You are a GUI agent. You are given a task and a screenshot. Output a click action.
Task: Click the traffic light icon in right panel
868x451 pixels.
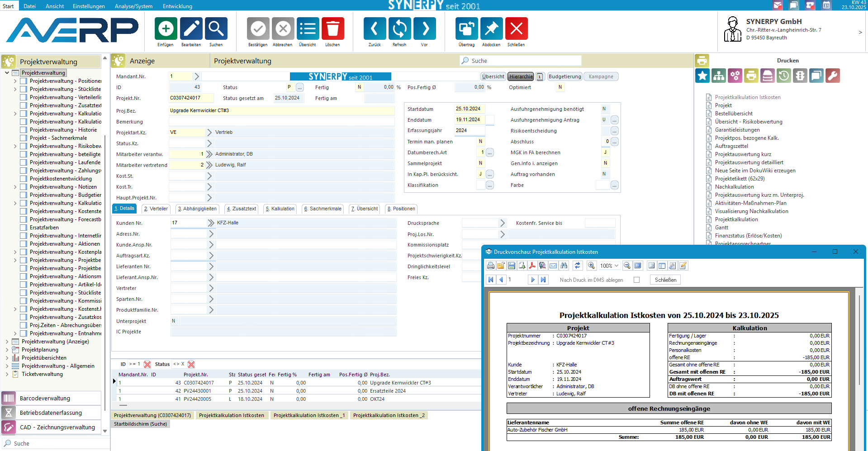point(800,76)
